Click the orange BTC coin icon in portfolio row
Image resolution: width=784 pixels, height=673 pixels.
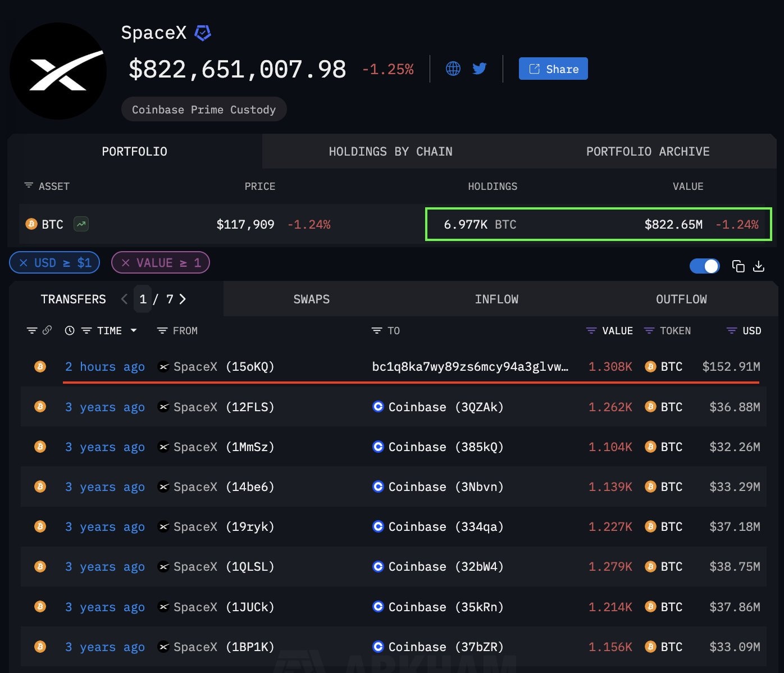(x=31, y=224)
